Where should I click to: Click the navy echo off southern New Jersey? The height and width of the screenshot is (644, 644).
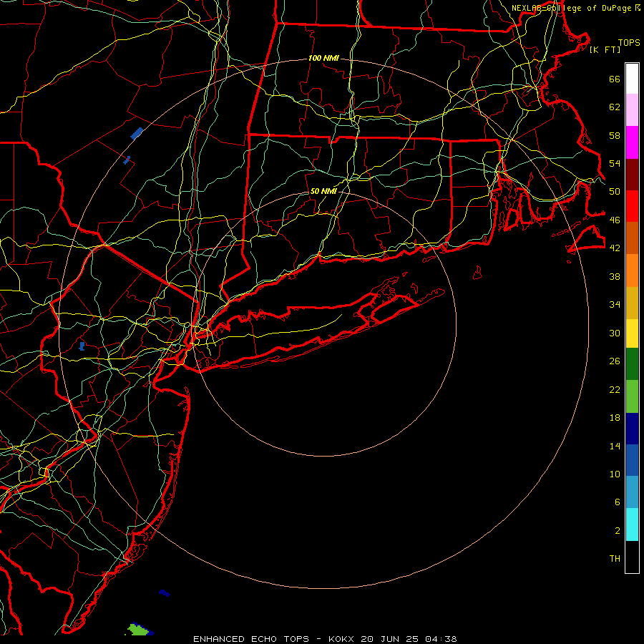(x=165, y=593)
